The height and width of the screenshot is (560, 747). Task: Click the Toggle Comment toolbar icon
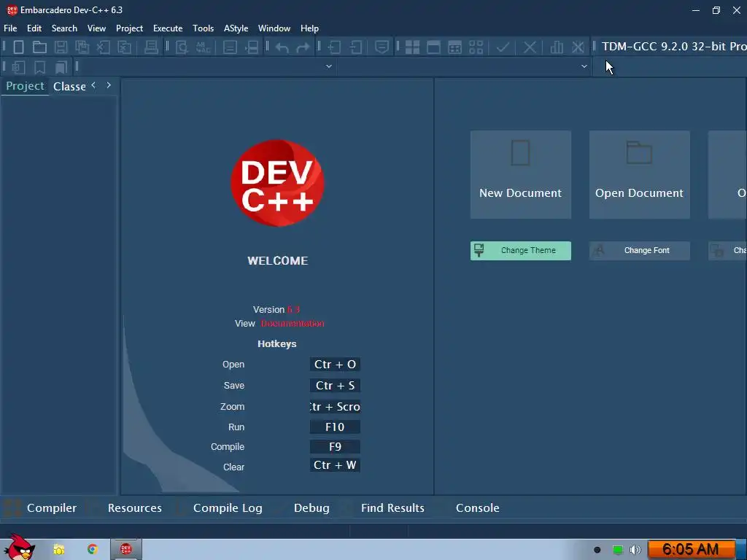pyautogui.click(x=382, y=47)
